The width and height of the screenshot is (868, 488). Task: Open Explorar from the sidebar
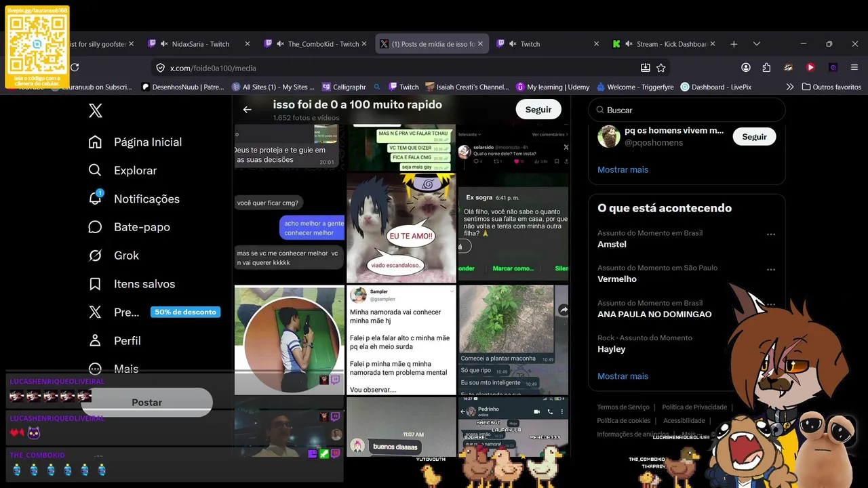point(123,171)
